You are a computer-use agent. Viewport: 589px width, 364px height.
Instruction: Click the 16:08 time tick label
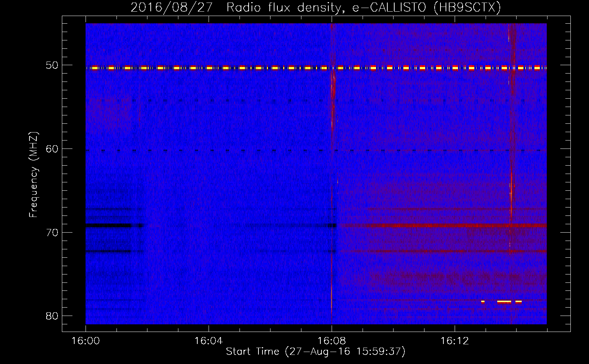coord(332,341)
